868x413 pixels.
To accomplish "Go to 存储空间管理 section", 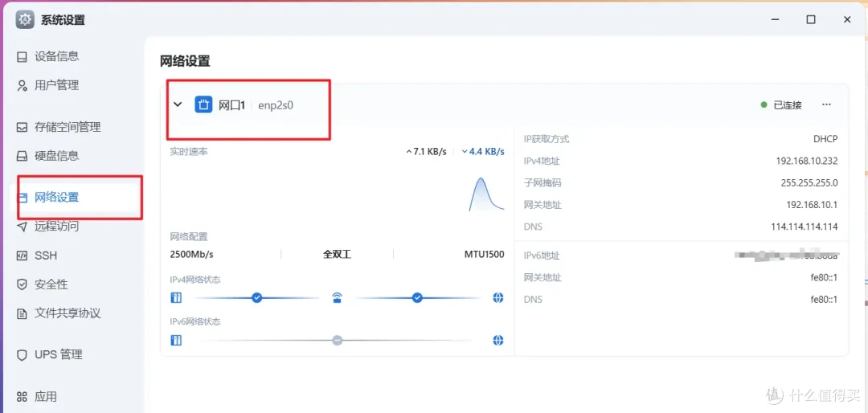I will 68,127.
